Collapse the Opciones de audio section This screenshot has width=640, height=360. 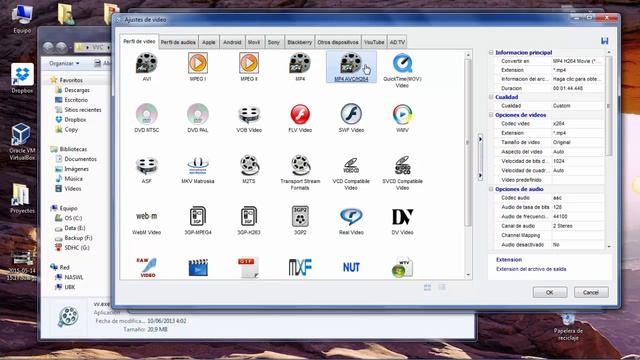[491, 189]
